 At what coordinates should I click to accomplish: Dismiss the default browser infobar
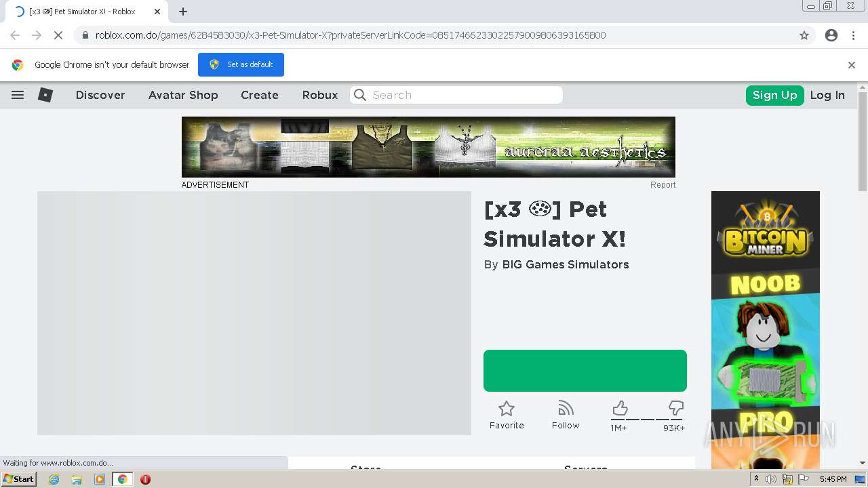tap(852, 65)
